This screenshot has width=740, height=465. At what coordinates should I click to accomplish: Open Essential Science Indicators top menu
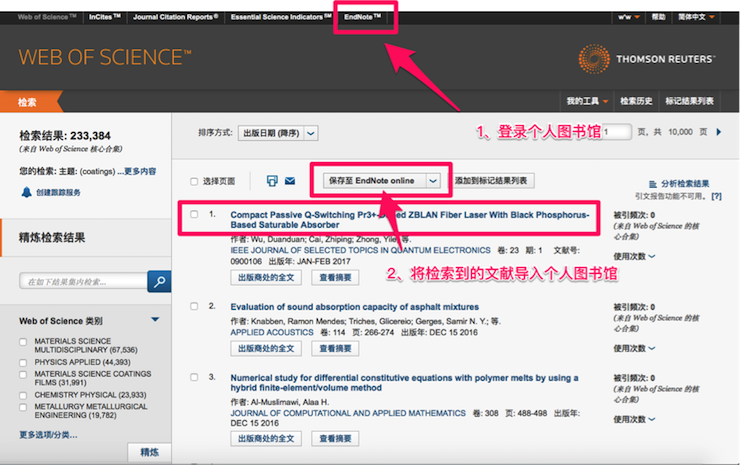[281, 17]
